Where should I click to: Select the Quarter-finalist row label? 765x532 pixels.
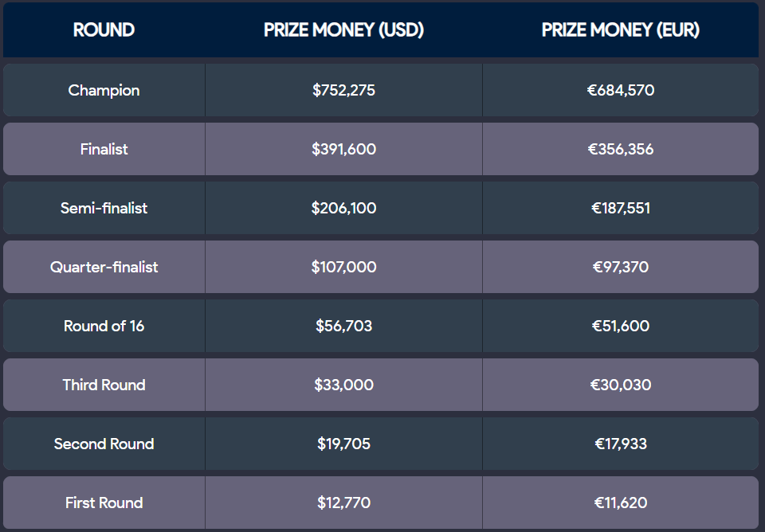click(x=104, y=267)
